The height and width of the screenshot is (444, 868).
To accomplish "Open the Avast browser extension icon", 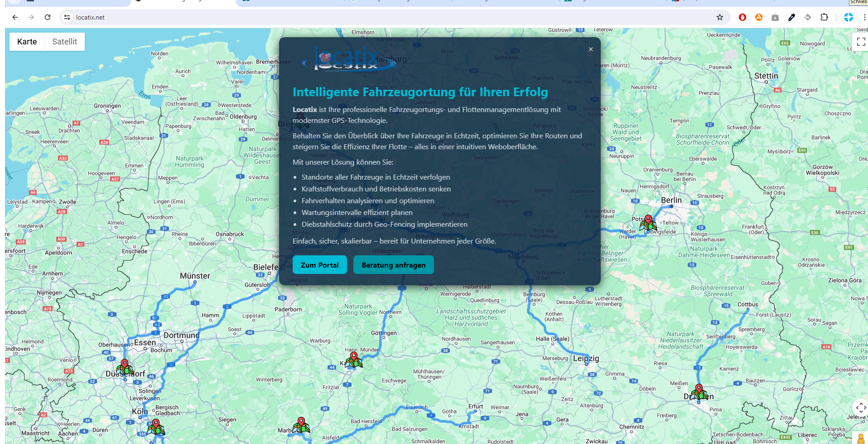I will point(759,17).
